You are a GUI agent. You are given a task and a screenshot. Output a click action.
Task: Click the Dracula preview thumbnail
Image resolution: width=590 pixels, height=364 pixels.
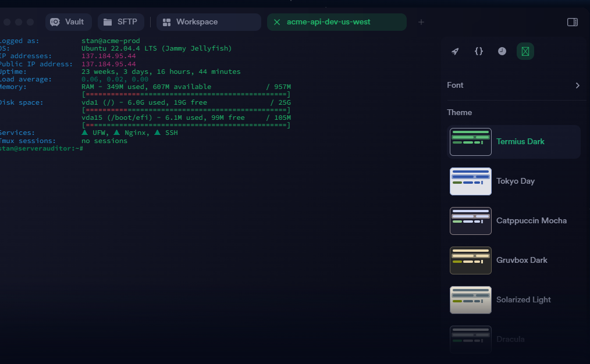pos(471,339)
